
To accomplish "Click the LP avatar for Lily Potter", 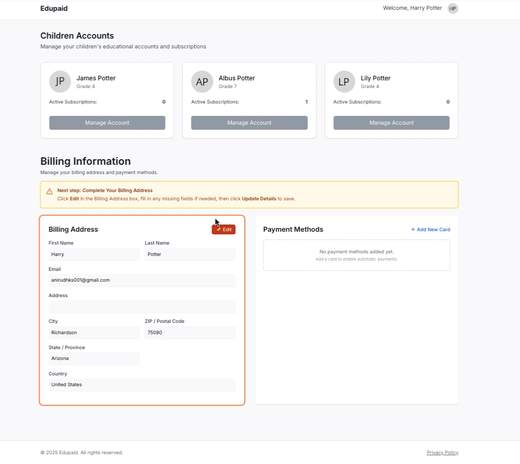I will click(x=344, y=81).
